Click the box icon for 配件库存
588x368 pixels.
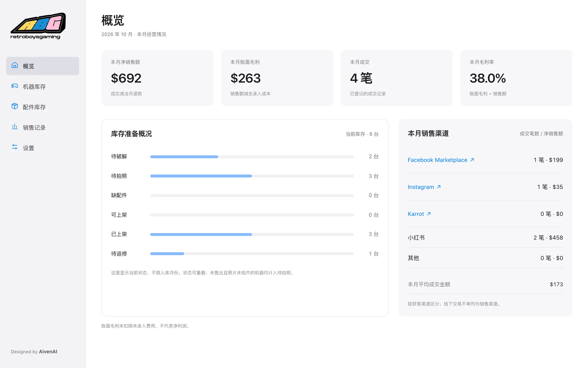pos(15,106)
